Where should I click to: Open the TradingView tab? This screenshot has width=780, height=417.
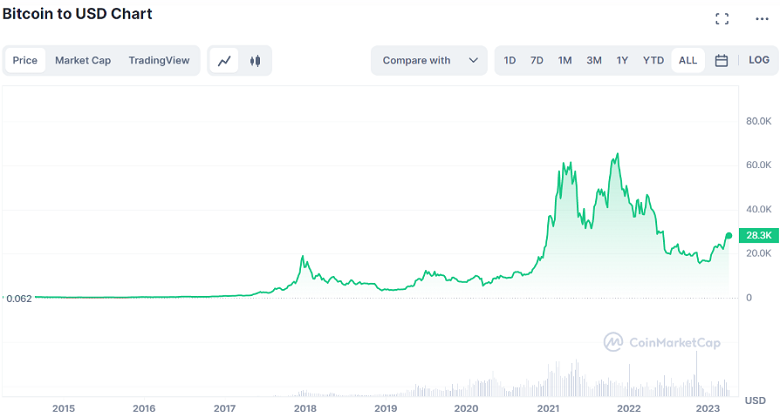point(159,61)
